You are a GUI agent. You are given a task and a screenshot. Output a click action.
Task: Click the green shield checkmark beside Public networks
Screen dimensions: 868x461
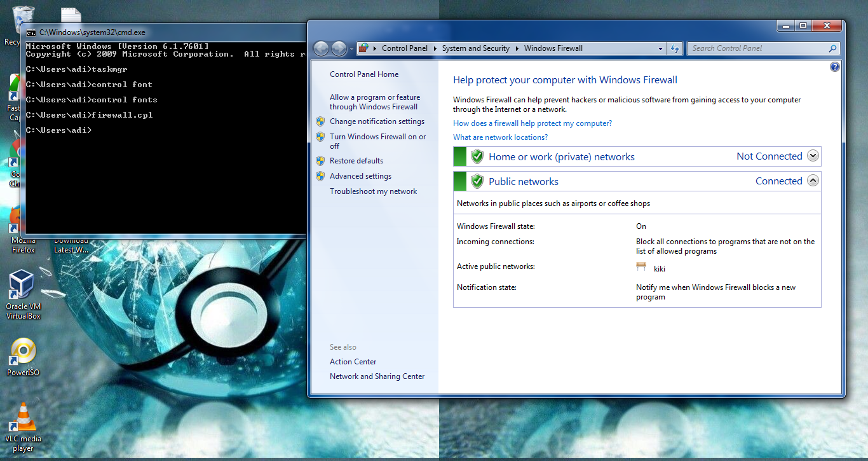tap(477, 181)
